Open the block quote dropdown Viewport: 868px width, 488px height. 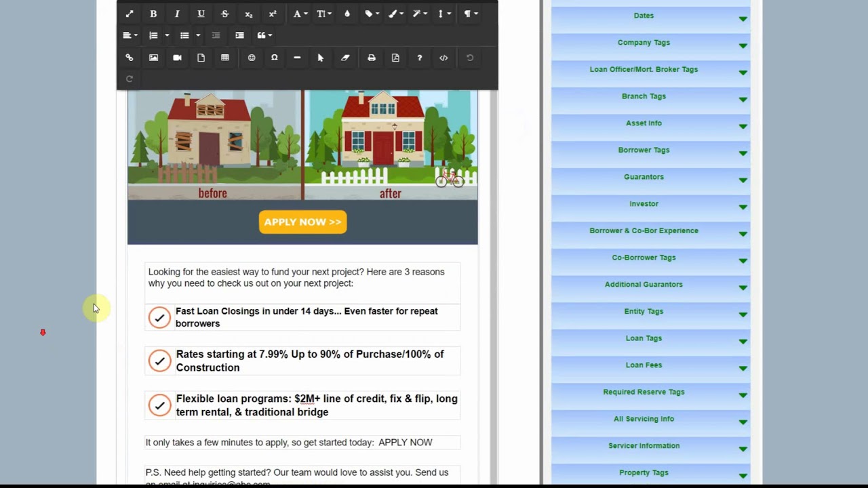264,35
